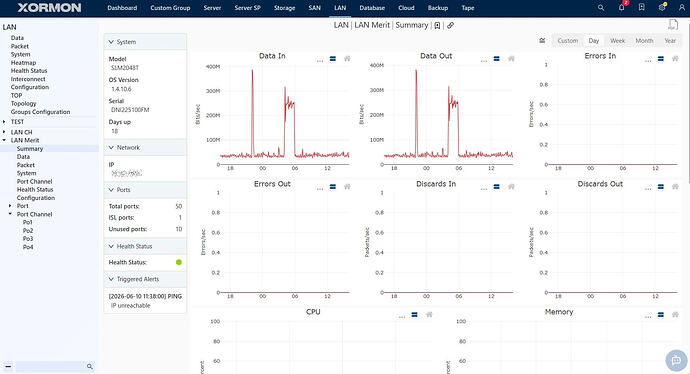Click bookmark icon next to Summary title
This screenshot has width=690, height=374.
tap(437, 26)
